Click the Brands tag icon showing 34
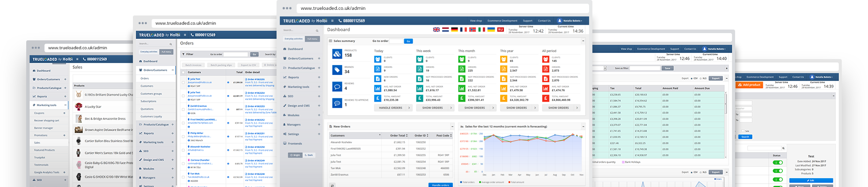 [x=337, y=70]
